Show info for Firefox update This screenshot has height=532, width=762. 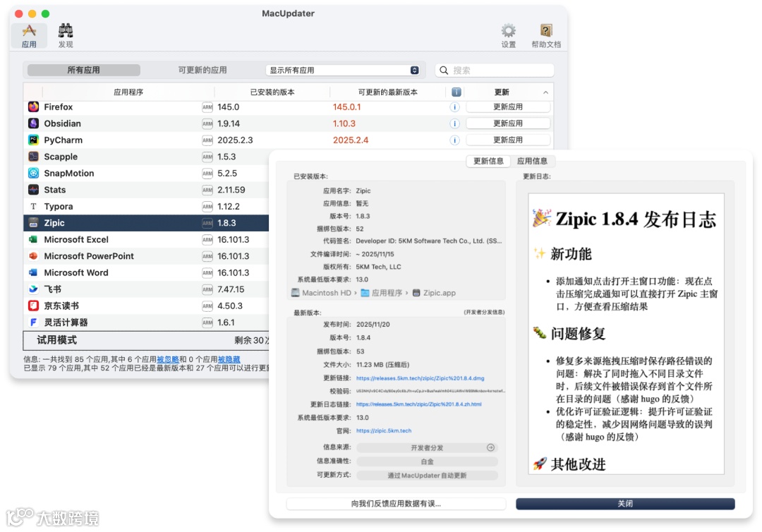(x=454, y=107)
